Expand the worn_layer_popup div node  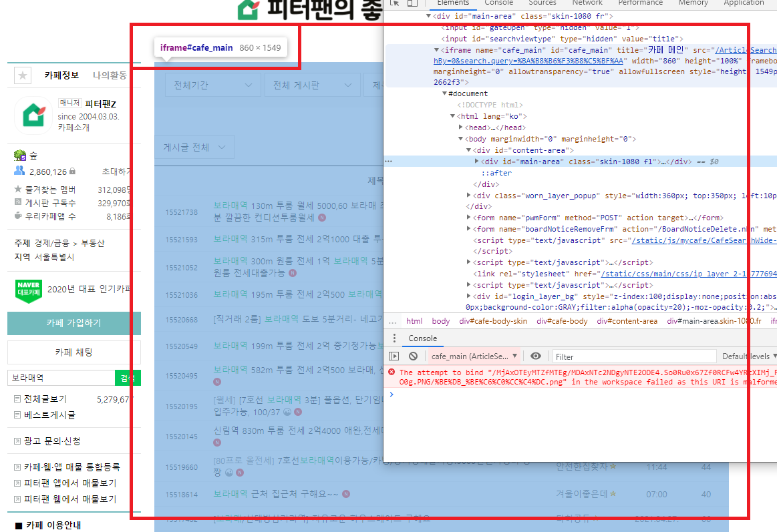[468, 196]
